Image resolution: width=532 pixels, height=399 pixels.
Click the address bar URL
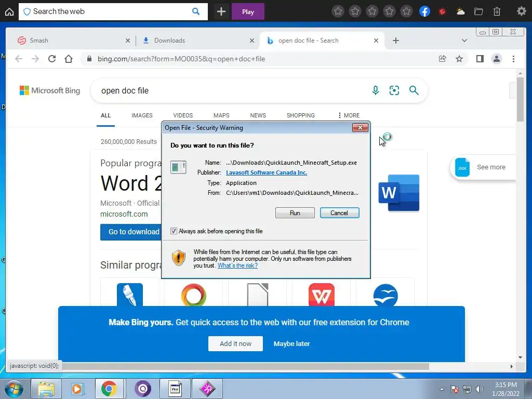(x=181, y=59)
